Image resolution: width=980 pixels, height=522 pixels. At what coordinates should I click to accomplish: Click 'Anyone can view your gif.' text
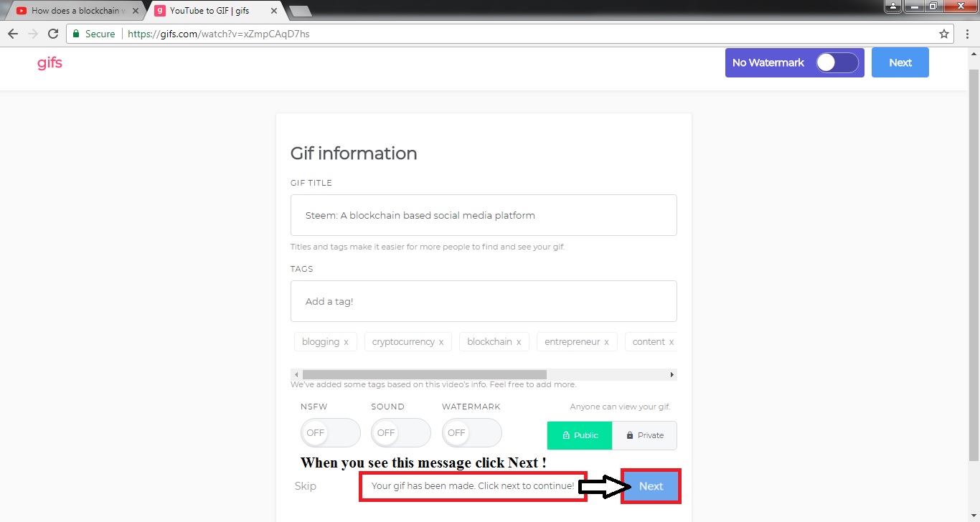tap(620, 407)
